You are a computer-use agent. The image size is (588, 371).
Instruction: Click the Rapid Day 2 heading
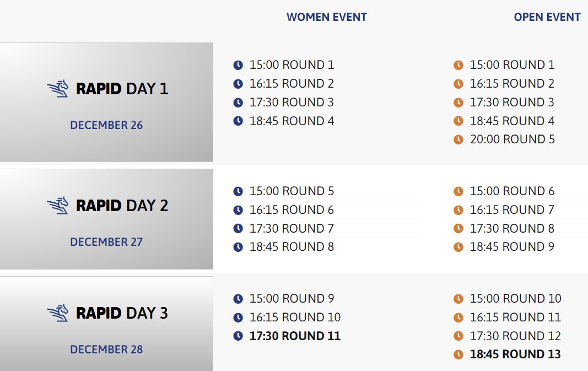pyautogui.click(x=122, y=206)
